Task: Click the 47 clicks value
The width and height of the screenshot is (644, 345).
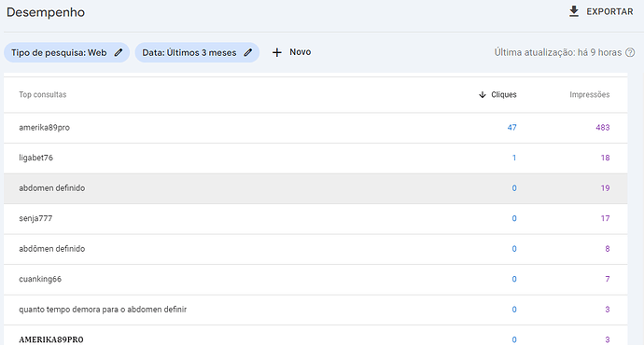Action: (511, 128)
